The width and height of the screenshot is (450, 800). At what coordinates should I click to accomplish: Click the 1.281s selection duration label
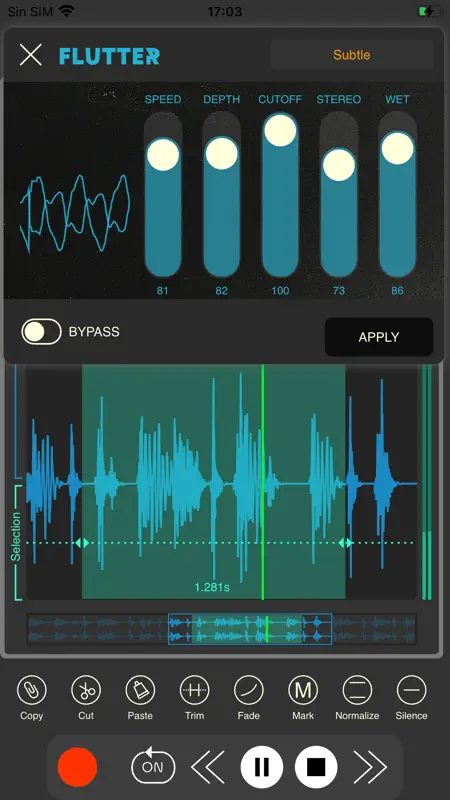click(212, 587)
